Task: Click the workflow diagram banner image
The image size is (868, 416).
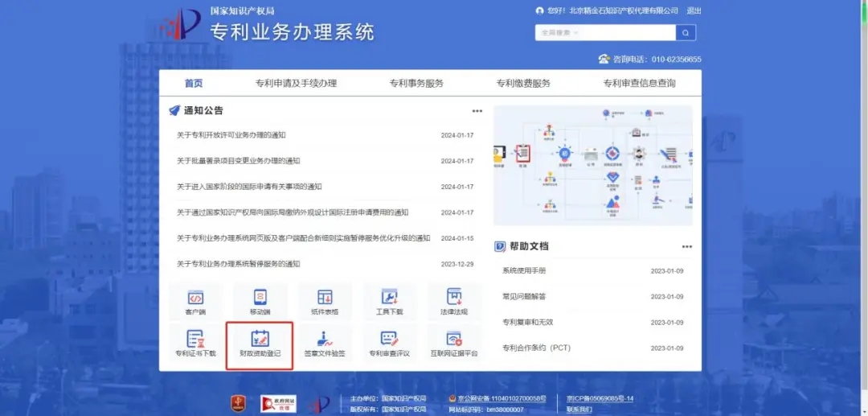Action: point(593,165)
